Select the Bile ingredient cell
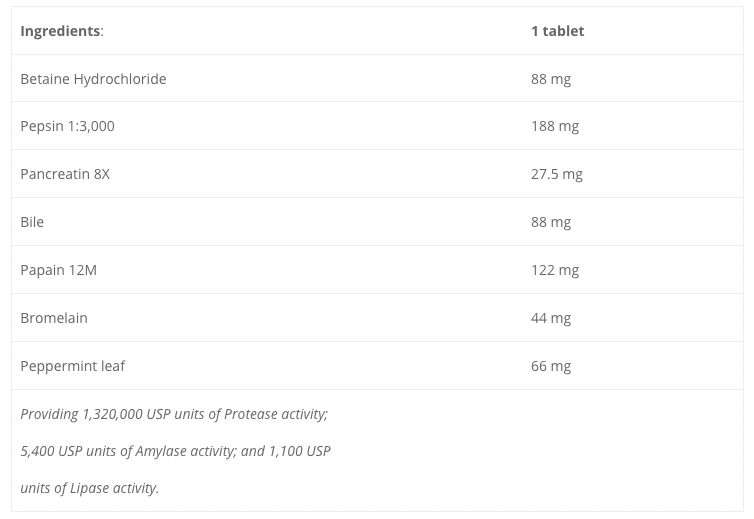754x519 pixels. pyautogui.click(x=32, y=222)
